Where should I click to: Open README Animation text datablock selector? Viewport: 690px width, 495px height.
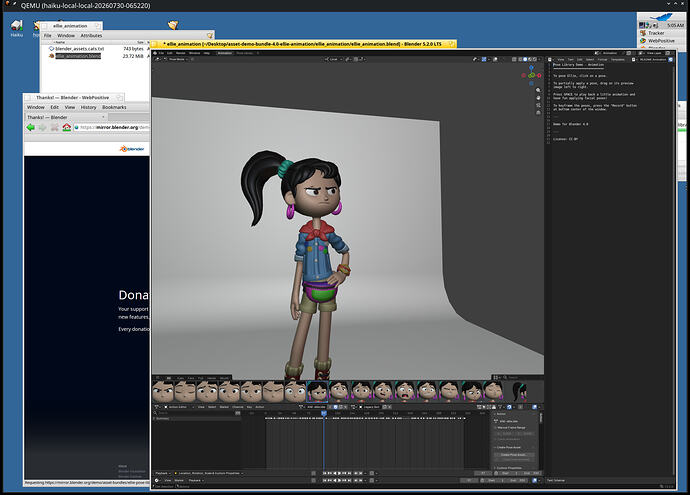tap(633, 59)
